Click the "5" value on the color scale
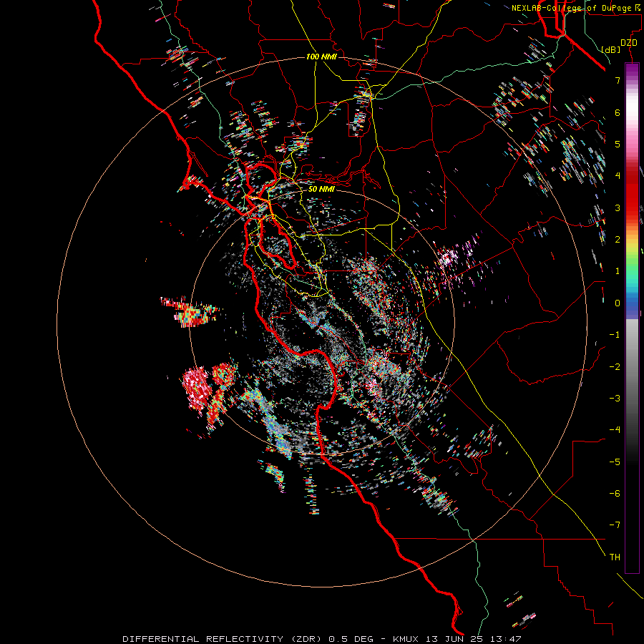644x644 pixels. [x=618, y=144]
